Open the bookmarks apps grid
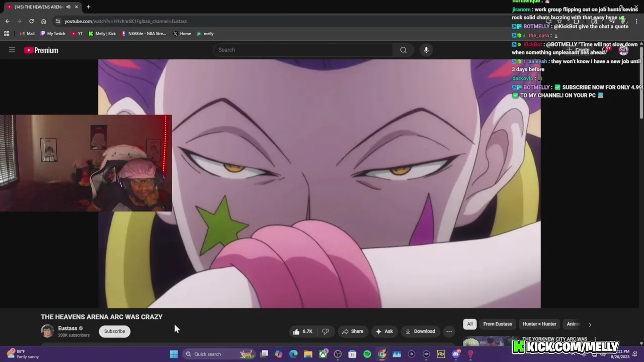This screenshot has height=362, width=644. point(7,34)
